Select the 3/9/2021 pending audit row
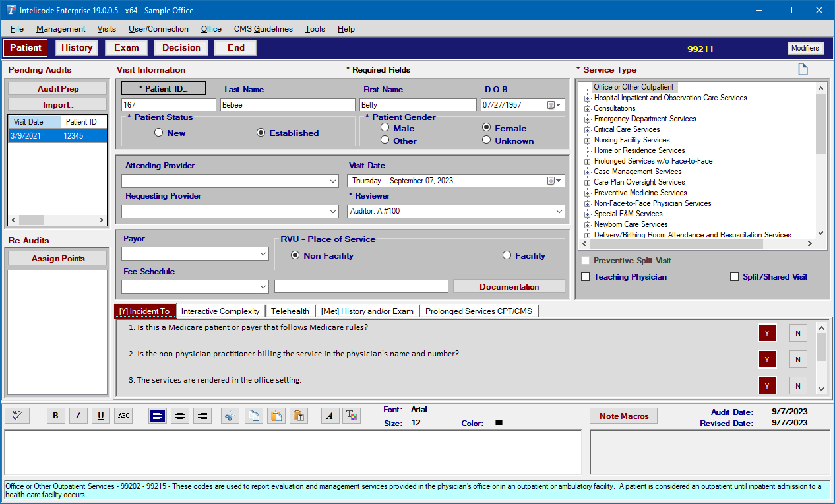The height and width of the screenshot is (504, 835). [x=57, y=135]
